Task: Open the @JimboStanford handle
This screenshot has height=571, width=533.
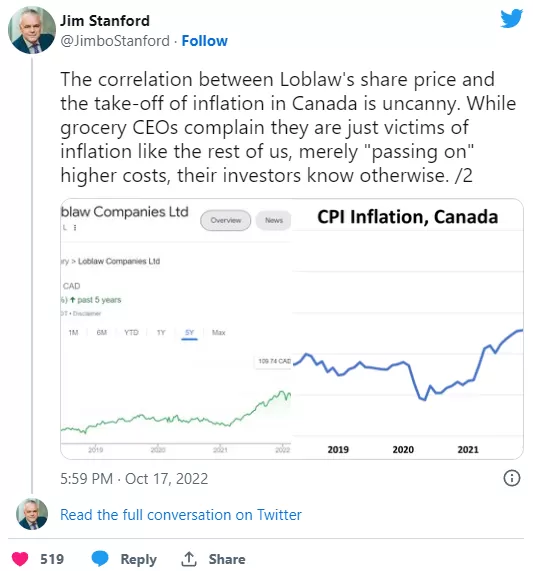Action: 115,41
